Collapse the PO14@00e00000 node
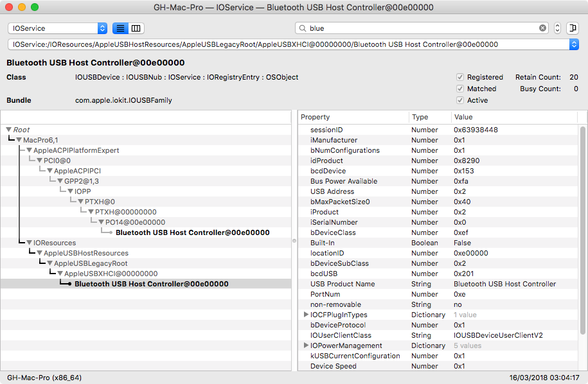 coord(101,222)
